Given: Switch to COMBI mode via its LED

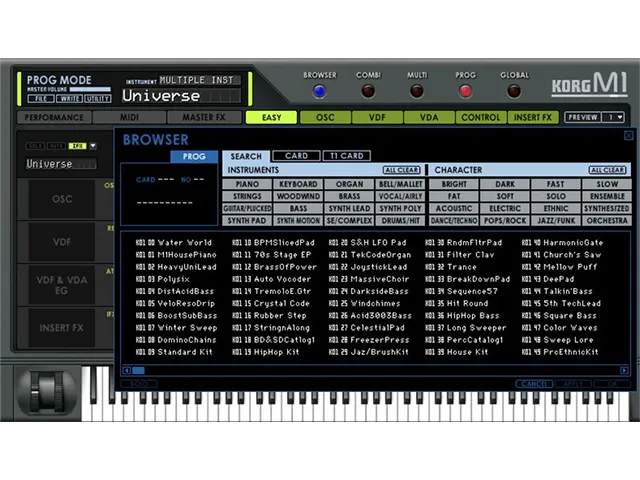Looking at the screenshot, I should point(368,91).
